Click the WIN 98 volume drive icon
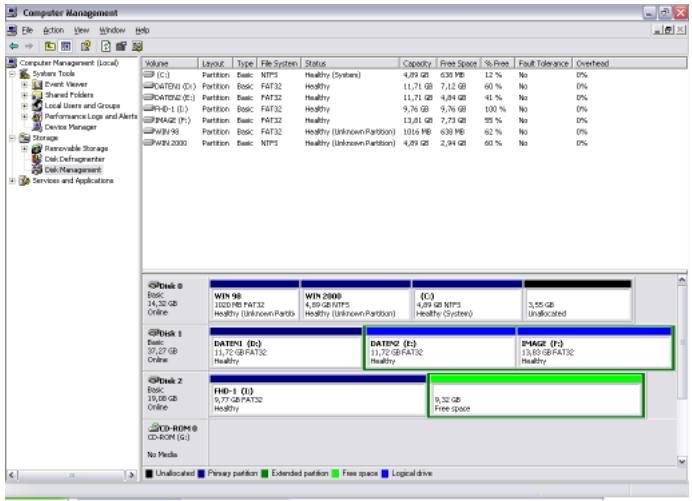This screenshot has height=501, width=692. click(149, 131)
